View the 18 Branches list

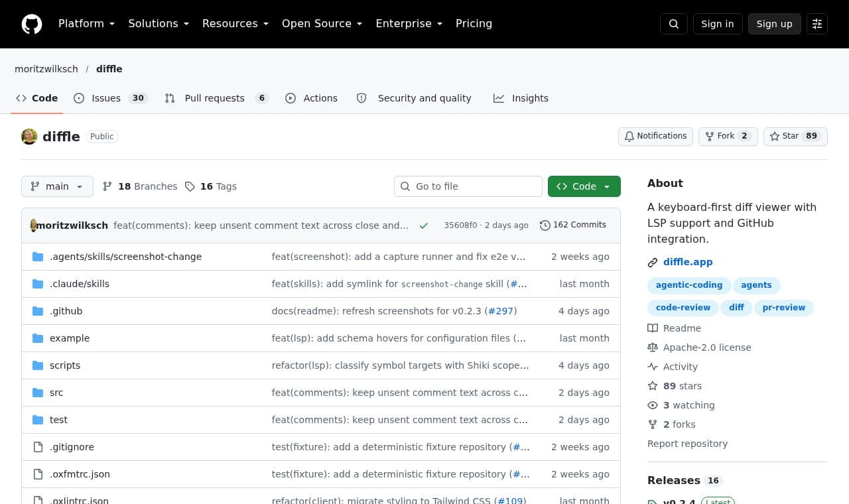coord(140,186)
